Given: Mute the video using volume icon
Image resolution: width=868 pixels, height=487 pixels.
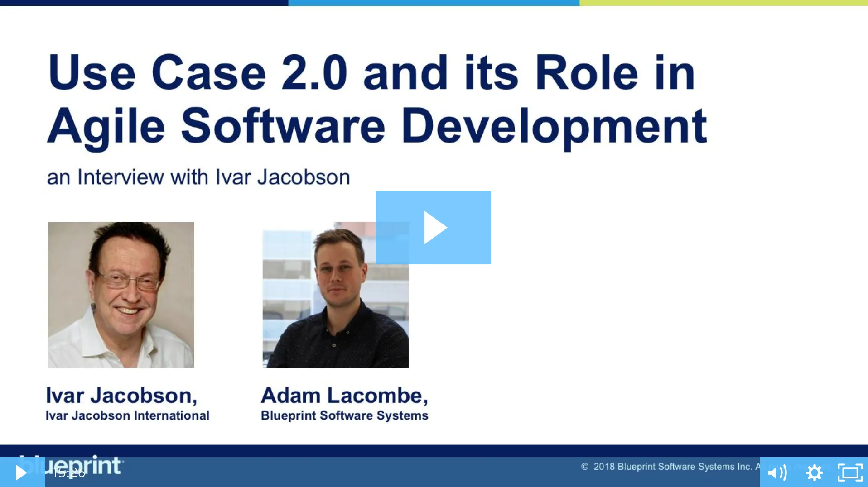Looking at the screenshot, I should click(777, 473).
